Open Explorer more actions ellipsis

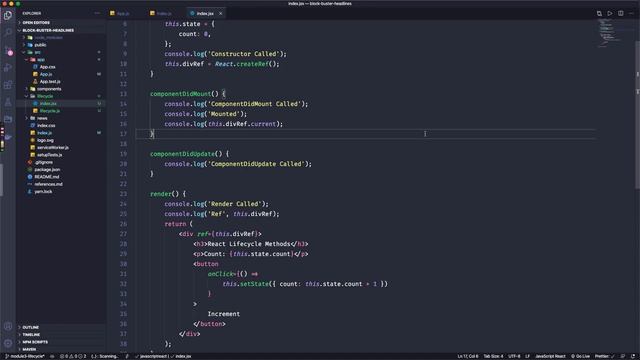coord(97,13)
